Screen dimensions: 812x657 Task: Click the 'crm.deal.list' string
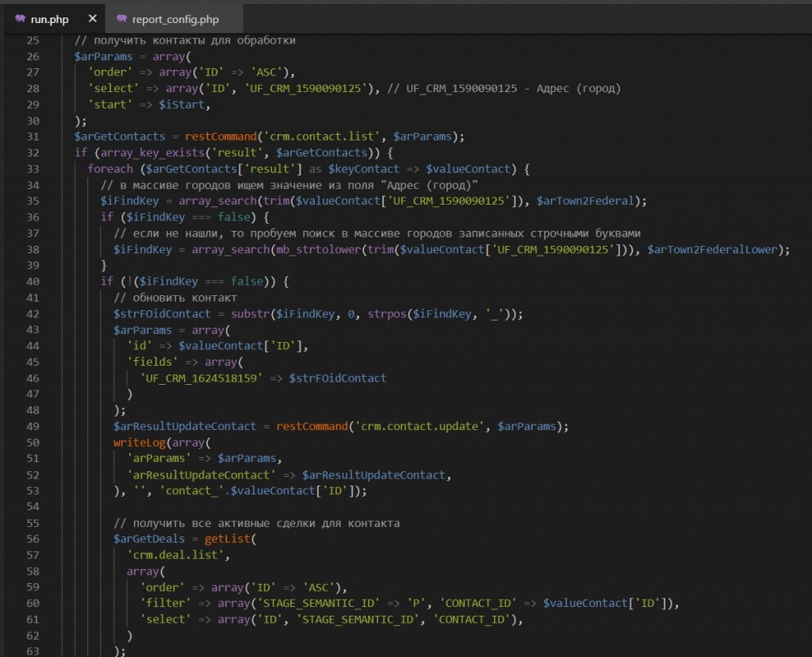(175, 555)
